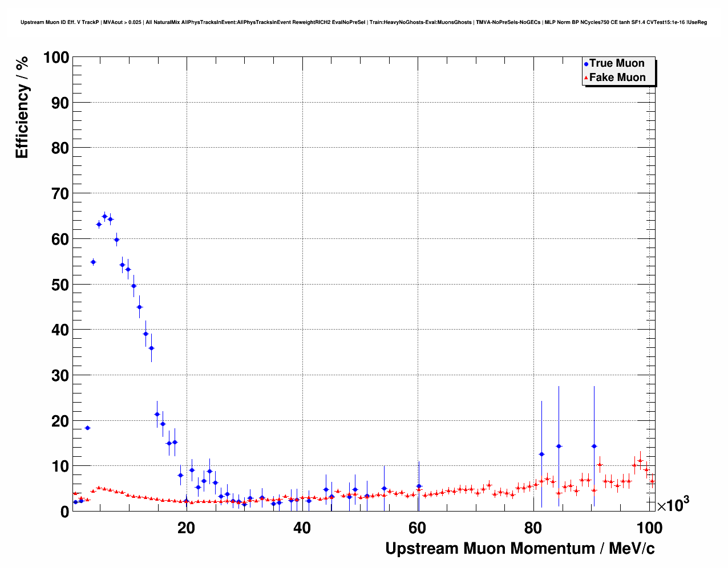Click the blue data point near 55% efficiency
Viewport: 728px width, 568px height.
pyautogui.click(x=93, y=262)
